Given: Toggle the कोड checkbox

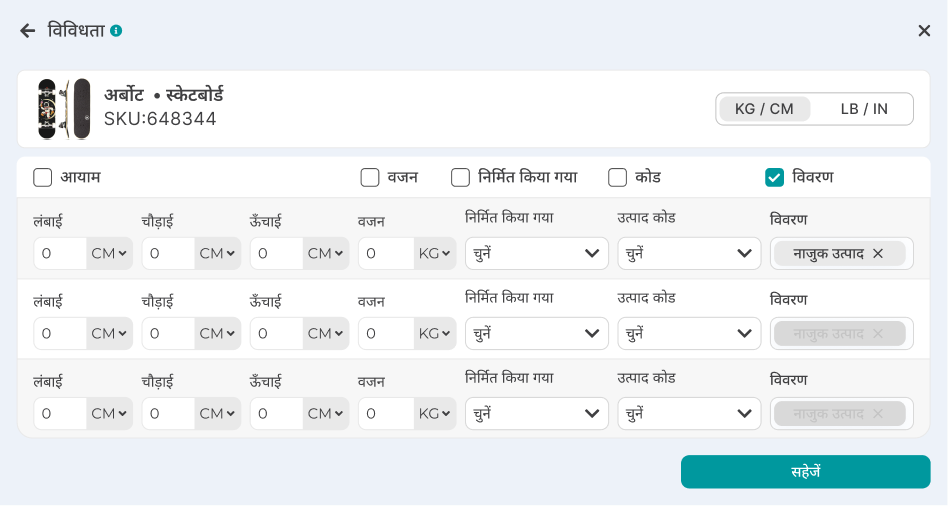Looking at the screenshot, I should (x=617, y=177).
